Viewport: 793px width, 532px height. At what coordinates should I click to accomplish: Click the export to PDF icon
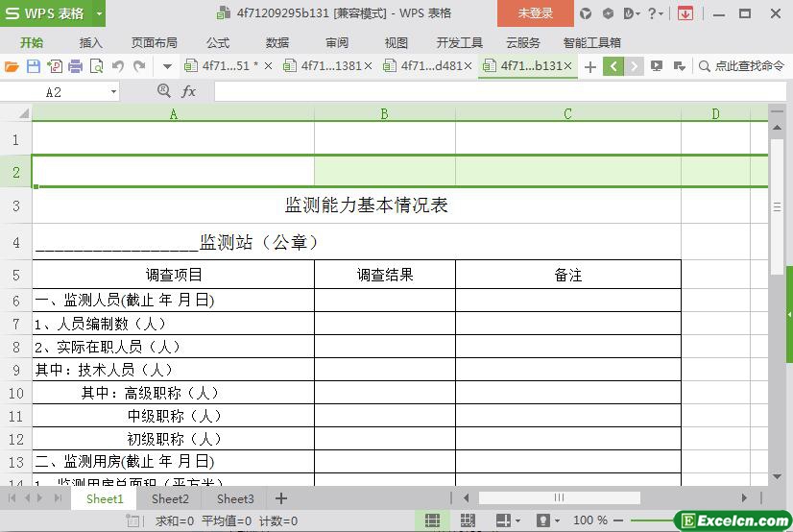coord(55,66)
